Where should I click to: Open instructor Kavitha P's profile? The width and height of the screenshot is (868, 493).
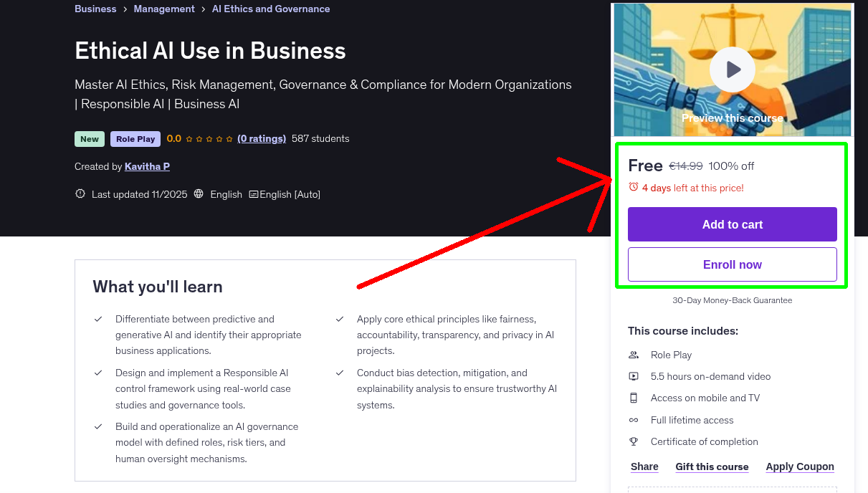click(146, 166)
